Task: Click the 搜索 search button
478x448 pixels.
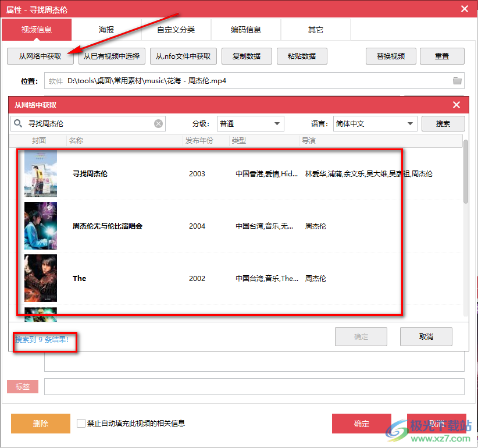Action: click(443, 123)
